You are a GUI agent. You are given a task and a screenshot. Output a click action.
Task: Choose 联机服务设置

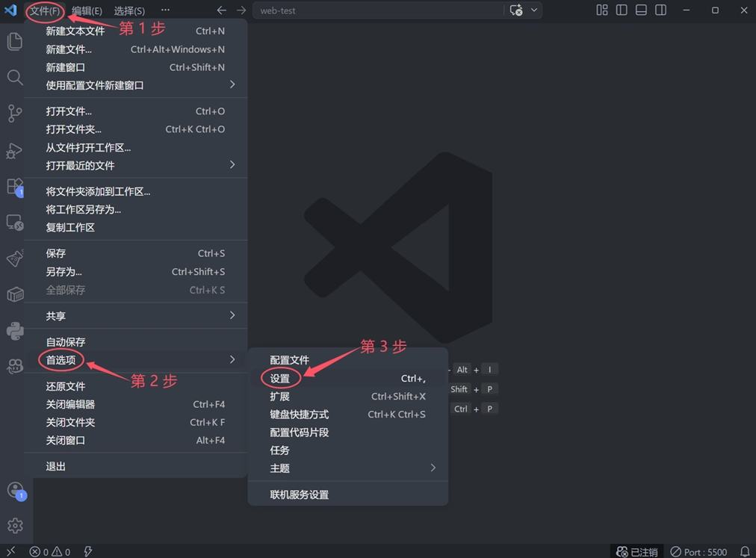tap(347, 495)
